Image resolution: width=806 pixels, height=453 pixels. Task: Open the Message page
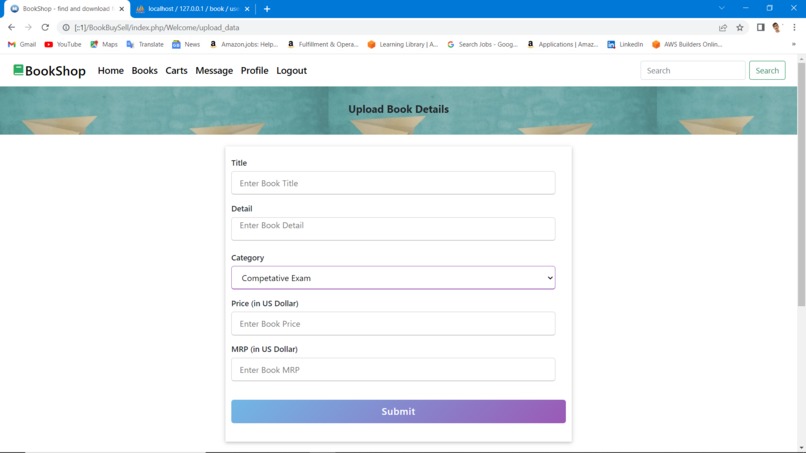[x=214, y=70]
